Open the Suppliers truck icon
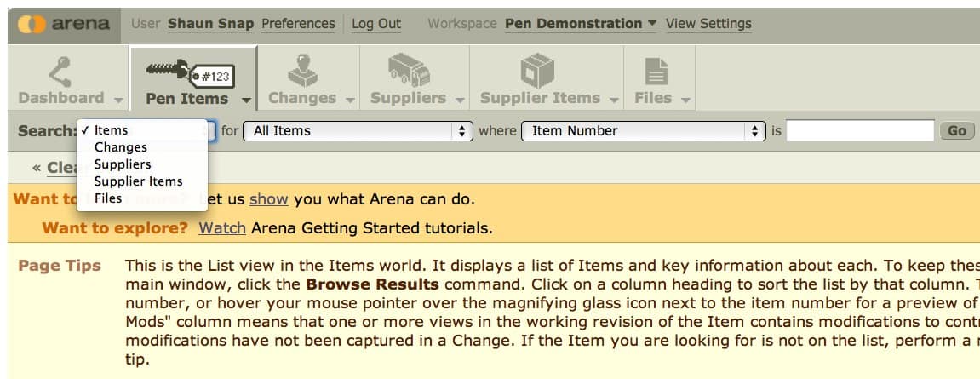Viewport: 980px width, 379px height. point(409,70)
